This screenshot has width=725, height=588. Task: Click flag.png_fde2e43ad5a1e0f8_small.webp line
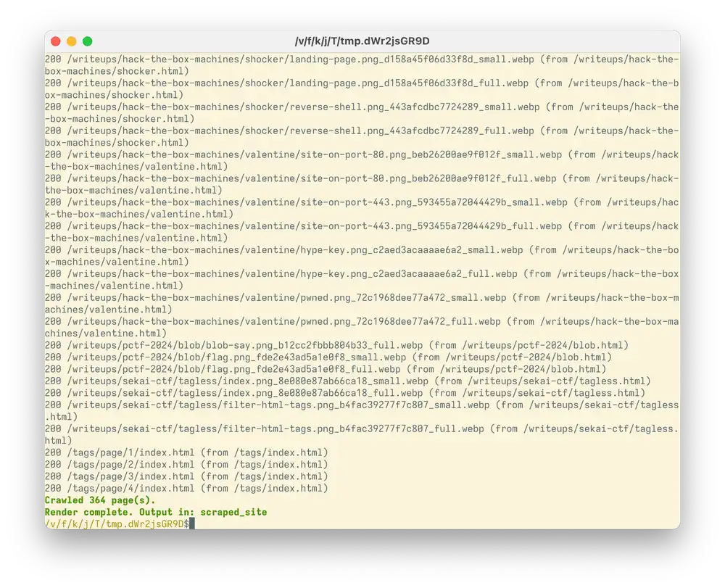click(x=328, y=357)
